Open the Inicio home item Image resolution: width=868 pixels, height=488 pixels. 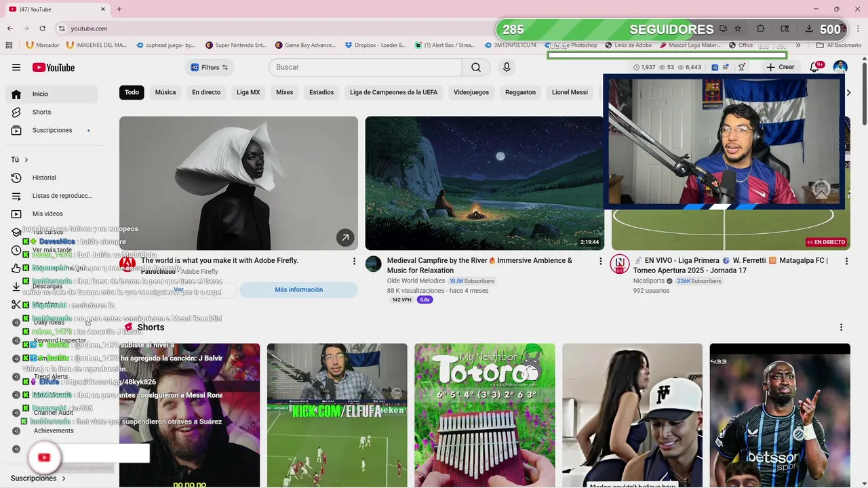(52, 94)
